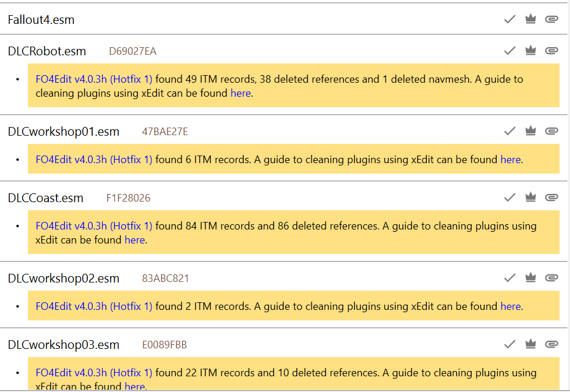The image size is (570, 392).
Task: Click the CRC value F1F28026 beside DLCCoast.esm
Action: pos(128,198)
